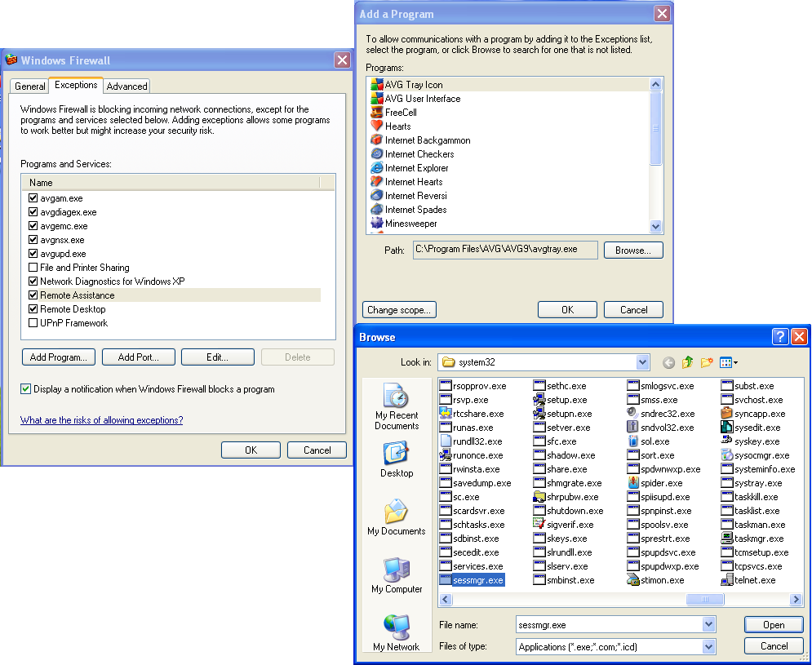Select the sndrec32.exe file icon
The height and width of the screenshot is (665, 812).
(x=632, y=414)
